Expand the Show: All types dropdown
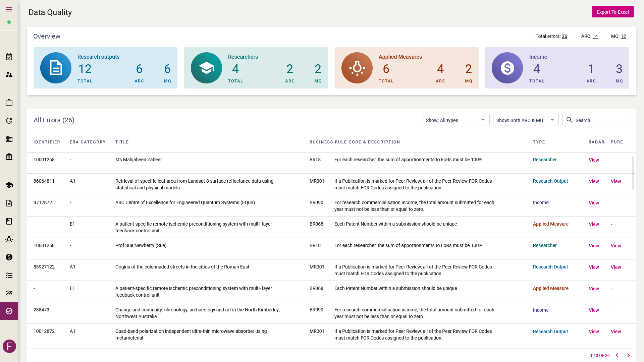Viewport: 644px width, 362px height. (x=455, y=120)
